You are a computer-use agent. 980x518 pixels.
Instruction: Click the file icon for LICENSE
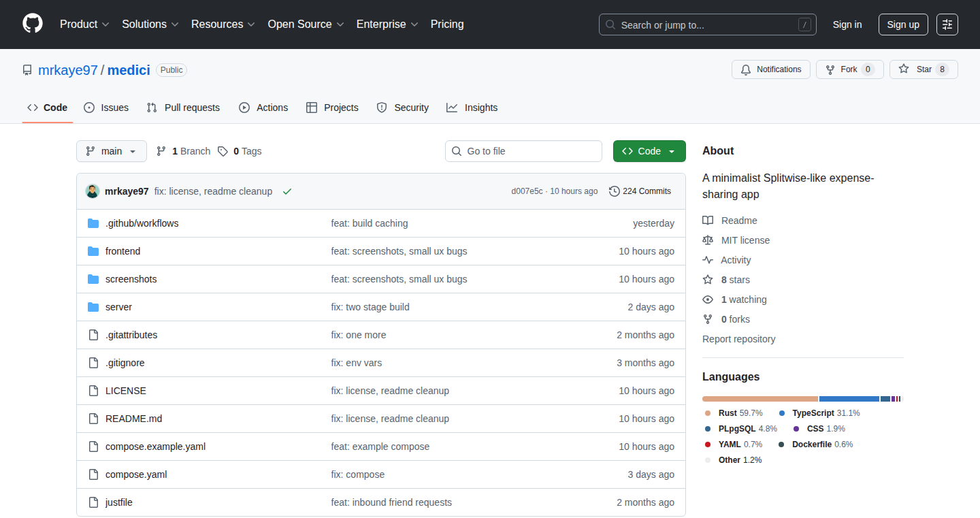[93, 391]
